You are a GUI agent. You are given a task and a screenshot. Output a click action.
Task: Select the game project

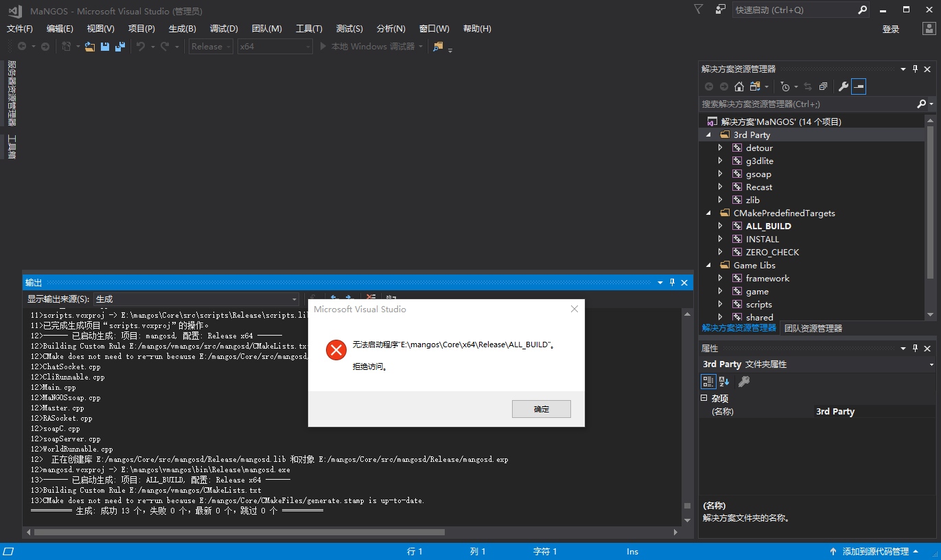[x=757, y=292]
